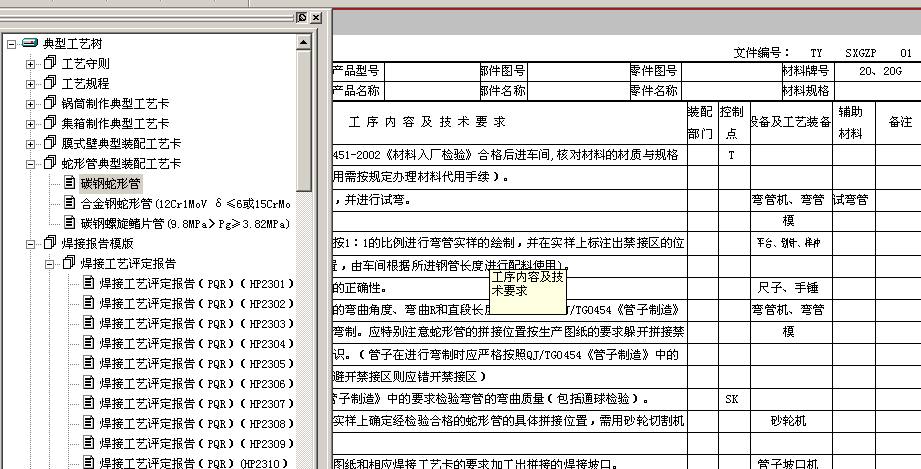The height and width of the screenshot is (469, 921).
Task: Click the 膜式壁典型装配工艺卡 folder icon
Action: (50, 143)
